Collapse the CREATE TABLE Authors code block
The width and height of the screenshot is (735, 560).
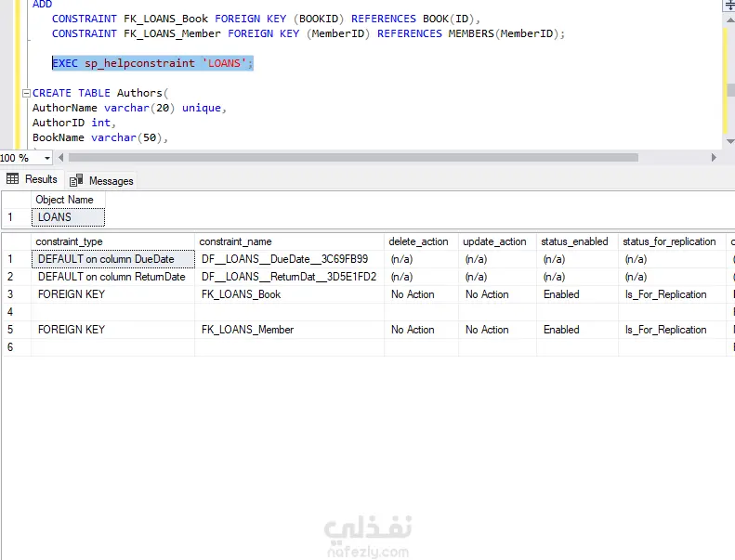pyautogui.click(x=26, y=93)
